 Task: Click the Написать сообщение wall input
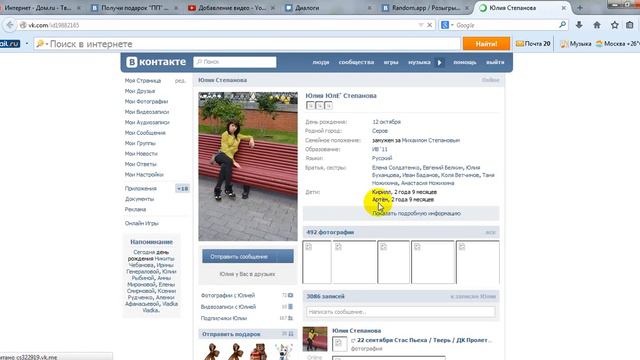coord(401,312)
